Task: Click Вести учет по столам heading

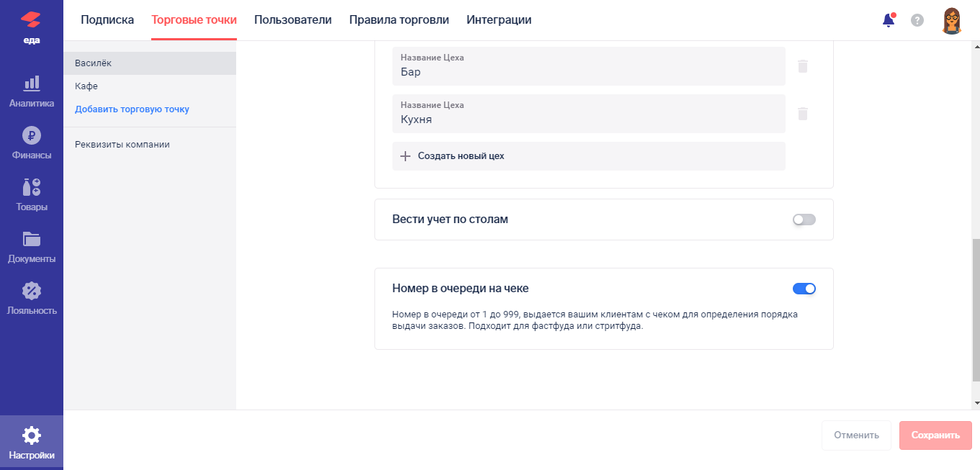Action: pyautogui.click(x=450, y=220)
